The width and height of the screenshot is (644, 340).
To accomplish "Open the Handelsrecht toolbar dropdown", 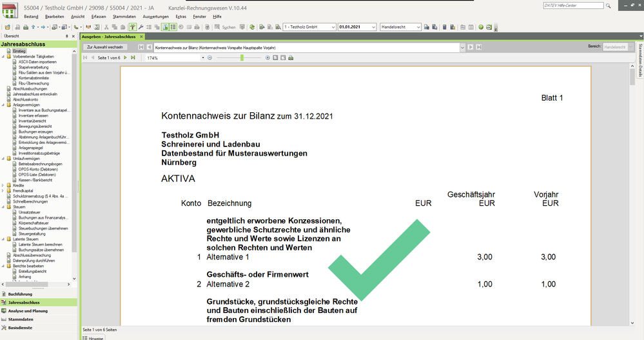I will (x=418, y=27).
